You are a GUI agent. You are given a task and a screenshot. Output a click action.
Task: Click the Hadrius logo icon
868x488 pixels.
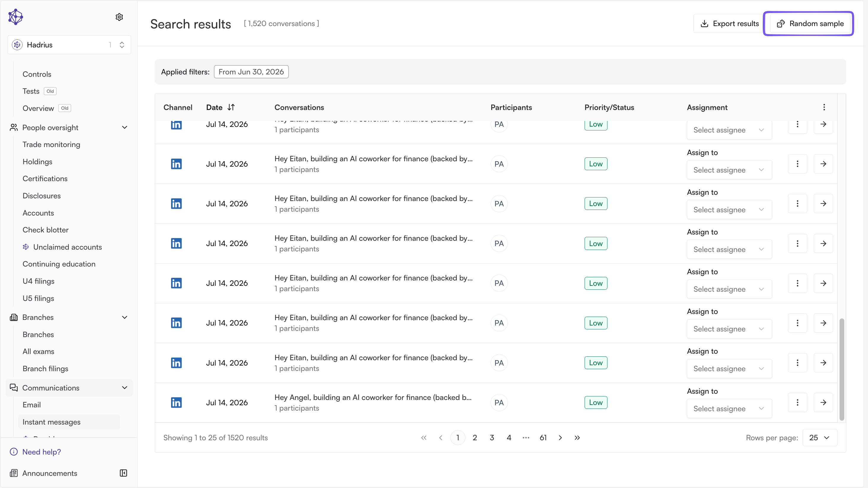pyautogui.click(x=15, y=17)
